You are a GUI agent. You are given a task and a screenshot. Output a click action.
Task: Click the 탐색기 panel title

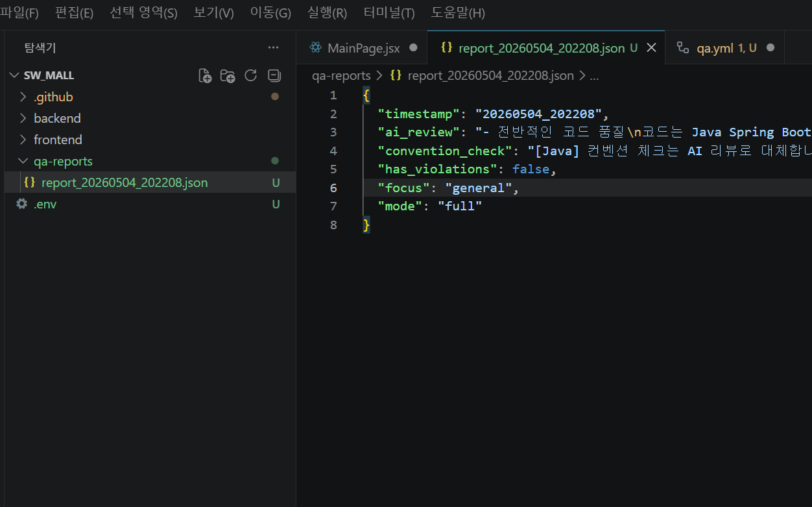(x=40, y=47)
